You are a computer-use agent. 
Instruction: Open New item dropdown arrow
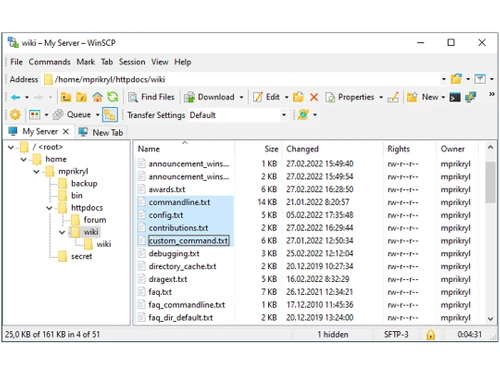(443, 97)
